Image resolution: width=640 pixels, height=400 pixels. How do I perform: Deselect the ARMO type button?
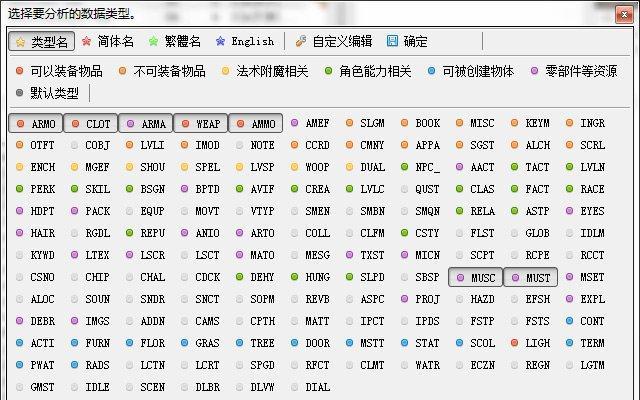[36, 123]
